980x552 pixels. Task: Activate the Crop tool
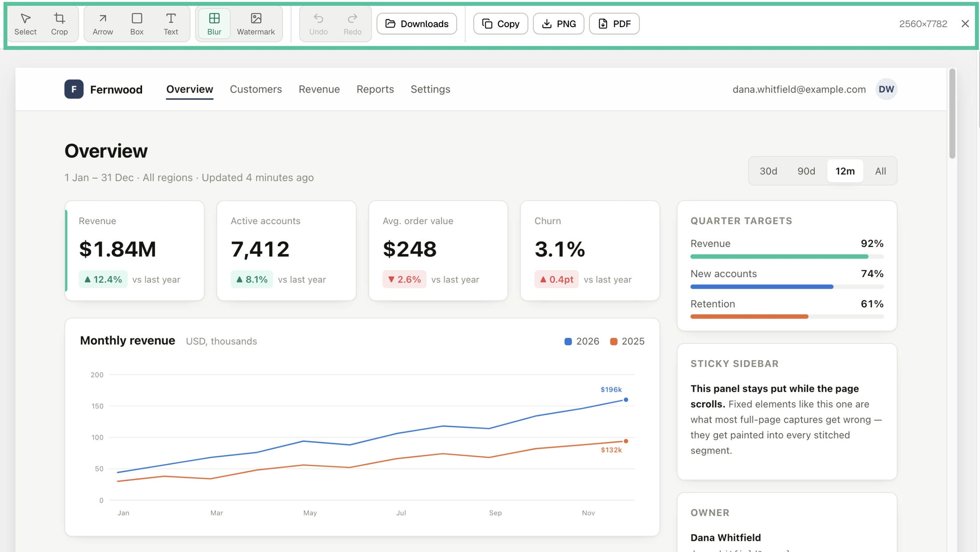pos(59,24)
